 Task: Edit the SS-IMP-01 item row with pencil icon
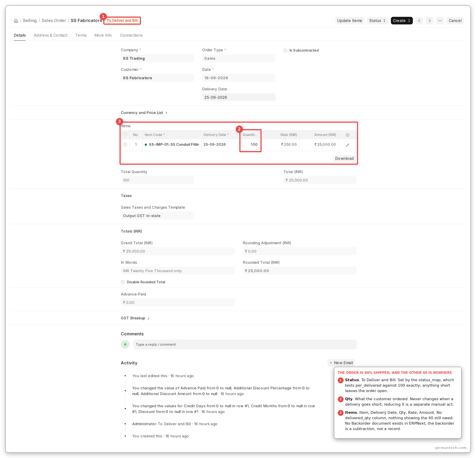347,145
